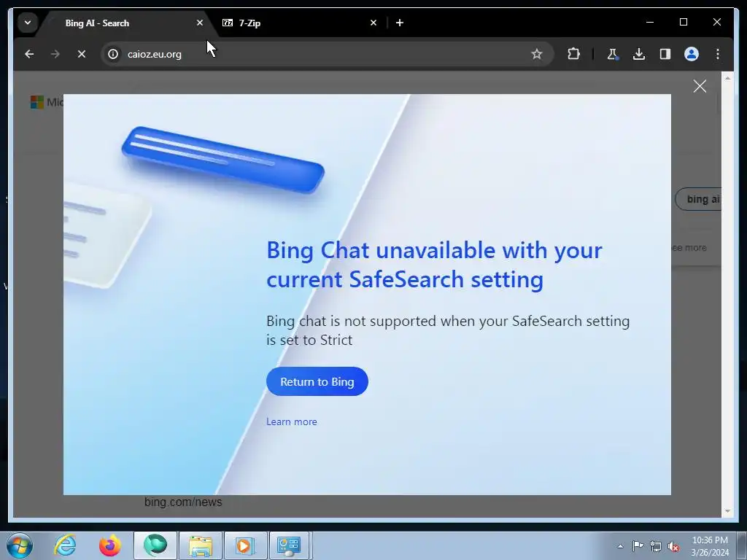Bookmark this page with the star
This screenshot has width=747, height=560.
click(x=536, y=54)
